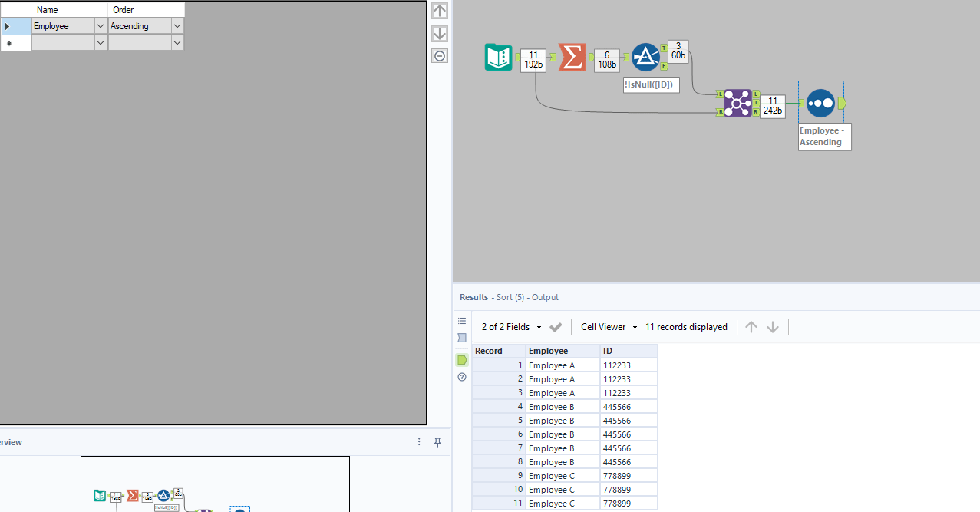Image resolution: width=980 pixels, height=512 pixels.
Task: Select record 9 Employee C in the results grid
Action: (563, 475)
